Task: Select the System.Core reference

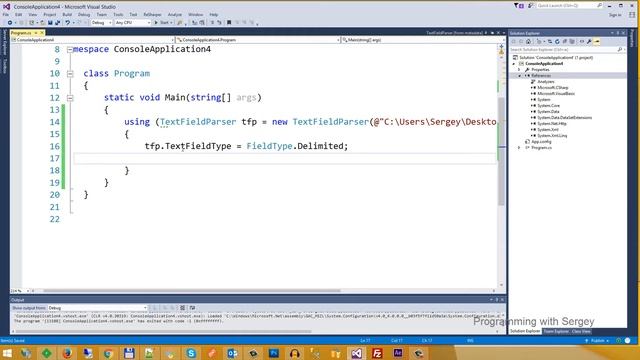Action: pyautogui.click(x=548, y=106)
